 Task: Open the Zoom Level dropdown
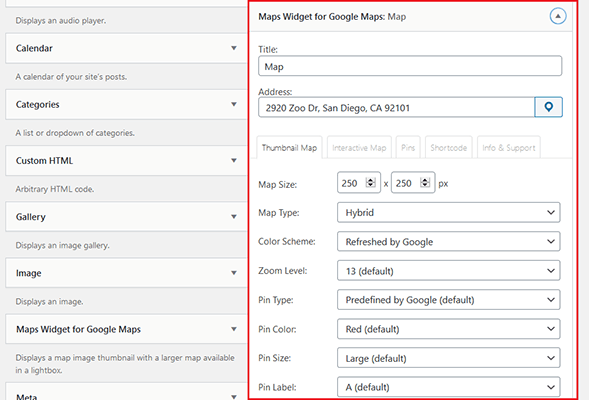pos(449,271)
